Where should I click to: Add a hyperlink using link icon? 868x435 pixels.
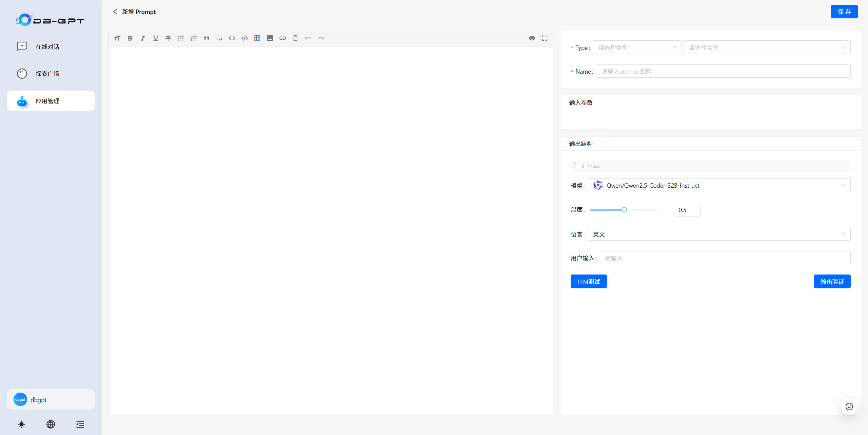283,38
